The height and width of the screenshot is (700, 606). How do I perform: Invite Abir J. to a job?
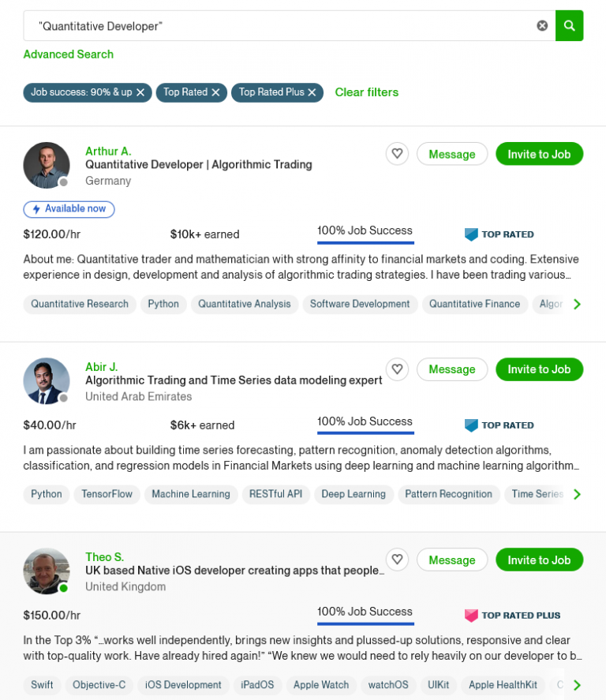click(x=539, y=369)
